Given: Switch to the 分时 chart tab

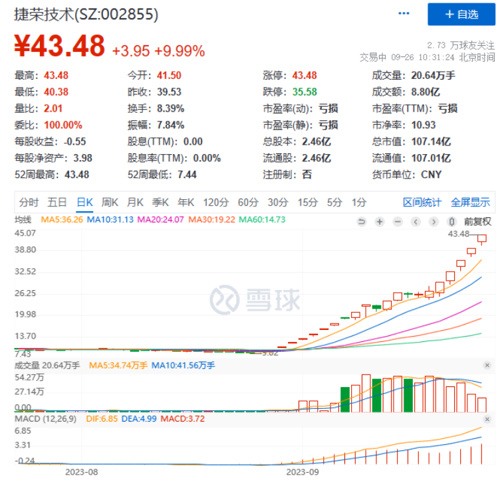Looking at the screenshot, I should tap(29, 202).
